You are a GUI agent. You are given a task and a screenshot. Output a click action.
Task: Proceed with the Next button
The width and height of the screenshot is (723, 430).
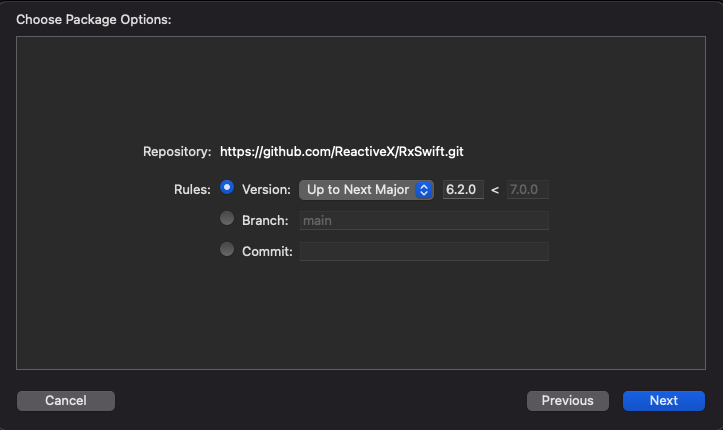pos(664,401)
